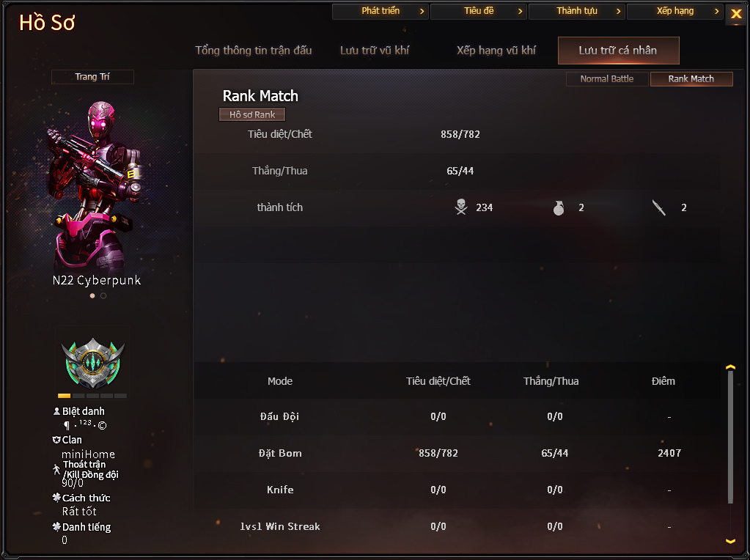Click the rank badge emblem
750x560 pixels.
(x=93, y=364)
